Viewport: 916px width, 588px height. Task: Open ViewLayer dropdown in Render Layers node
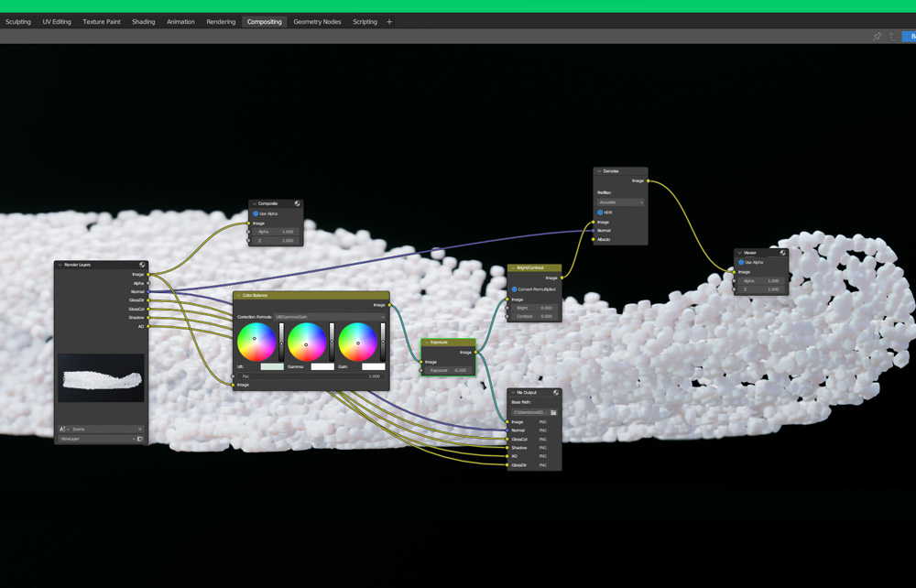click(96, 440)
